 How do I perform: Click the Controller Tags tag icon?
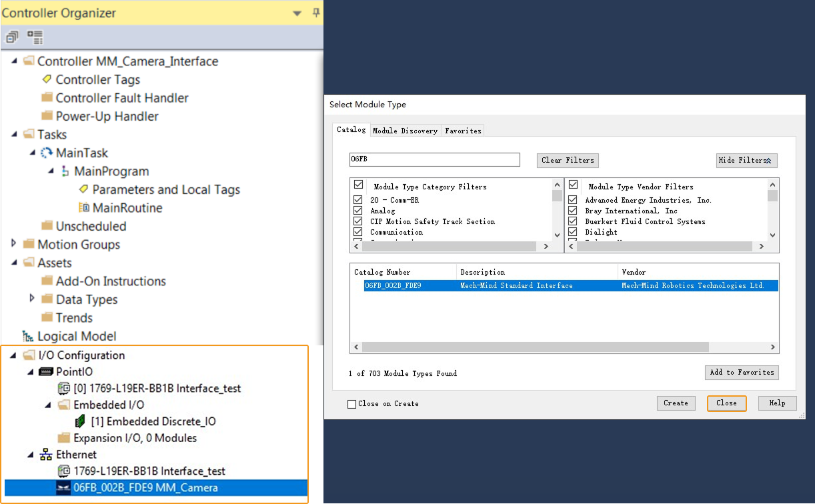47,79
